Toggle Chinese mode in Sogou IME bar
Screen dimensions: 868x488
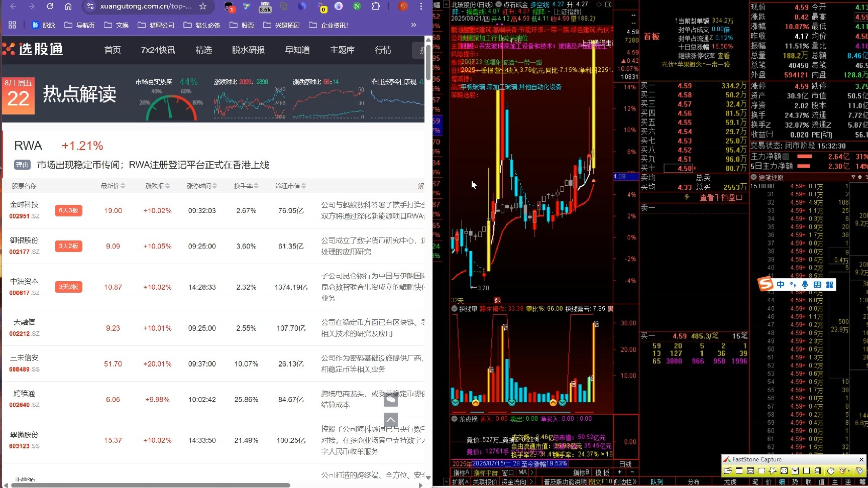(x=780, y=285)
